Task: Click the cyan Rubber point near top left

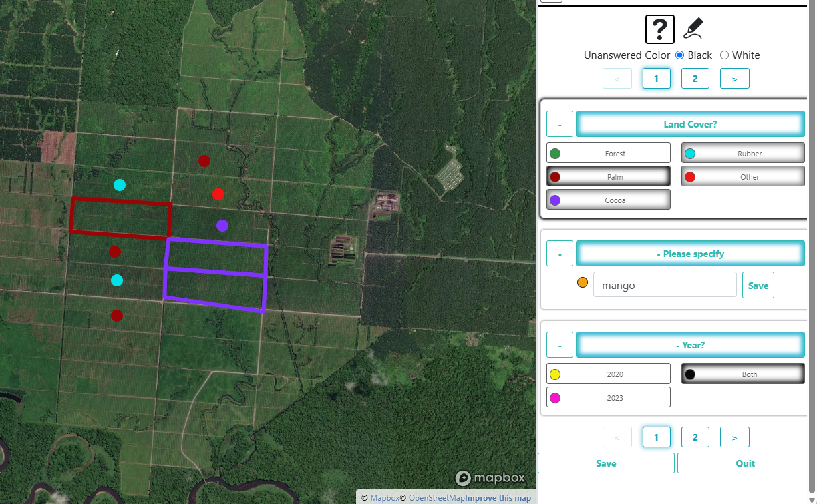Action: pos(120,185)
